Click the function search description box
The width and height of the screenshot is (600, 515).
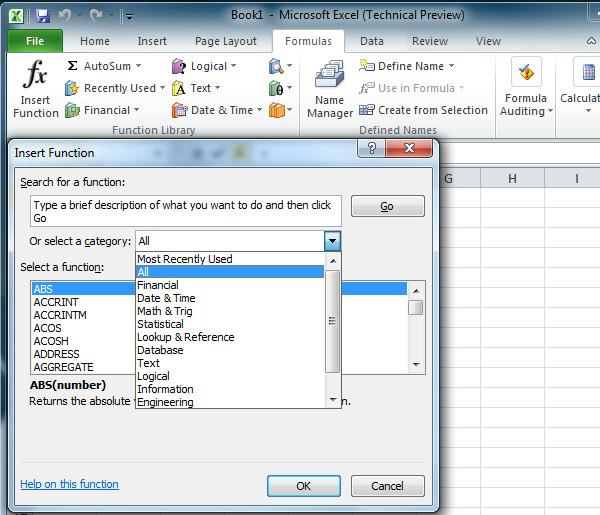click(186, 211)
